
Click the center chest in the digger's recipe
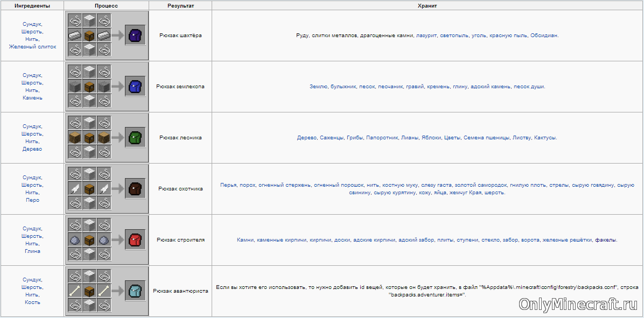pyautogui.click(x=89, y=87)
